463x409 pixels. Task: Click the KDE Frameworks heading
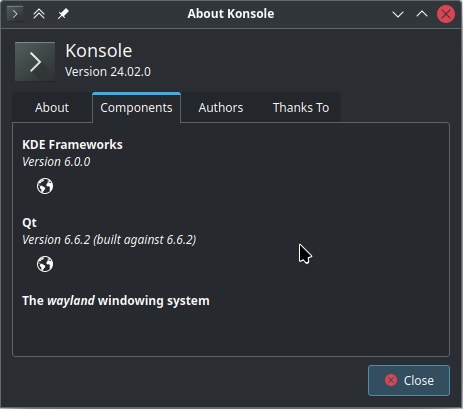pos(72,145)
